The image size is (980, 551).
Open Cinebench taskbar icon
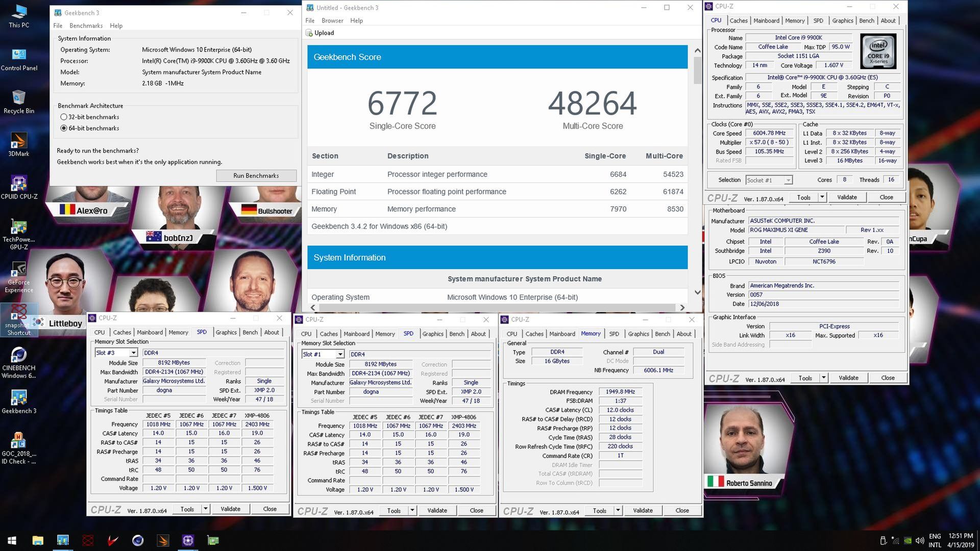click(x=138, y=540)
